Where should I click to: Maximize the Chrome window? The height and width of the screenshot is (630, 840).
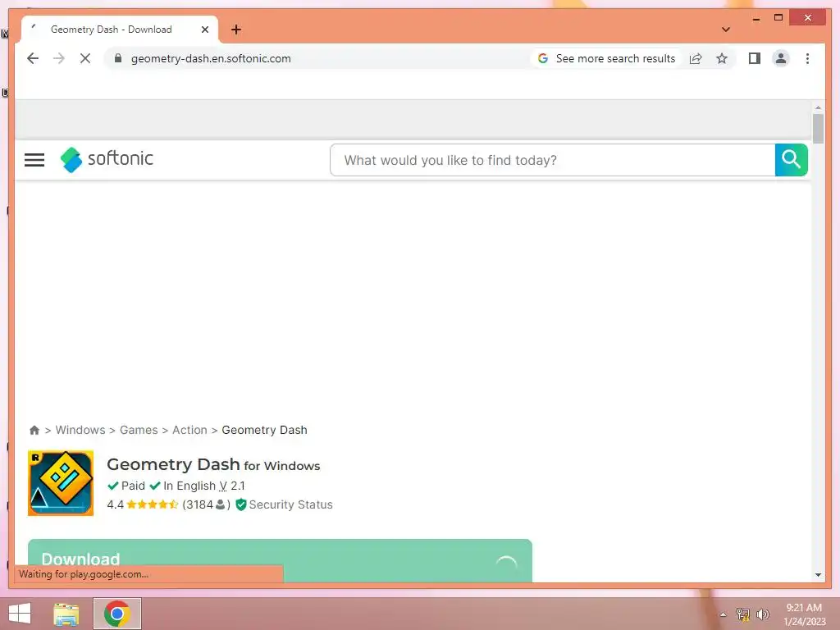778,18
